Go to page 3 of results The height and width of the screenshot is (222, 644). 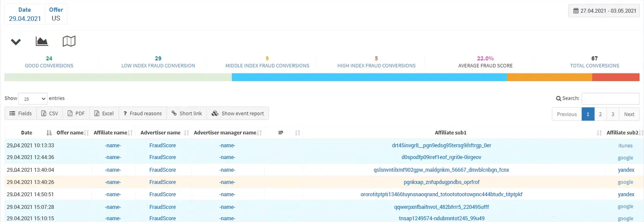(613, 114)
